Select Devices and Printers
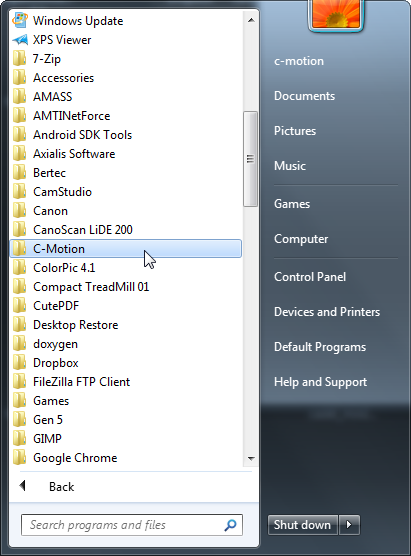Image resolution: width=411 pixels, height=556 pixels. 327,312
